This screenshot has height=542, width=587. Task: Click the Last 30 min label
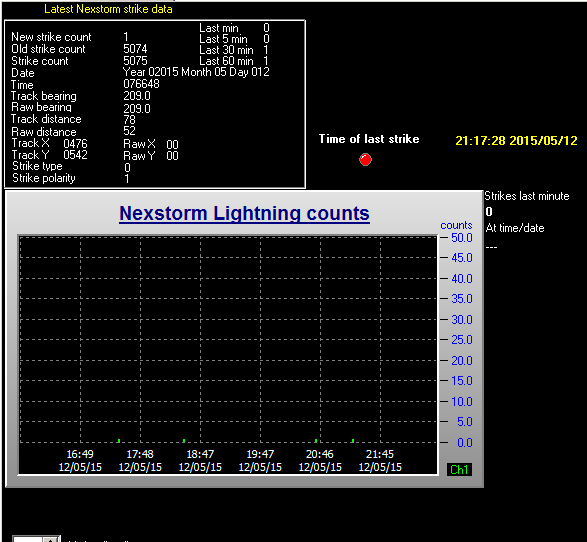tap(226, 50)
